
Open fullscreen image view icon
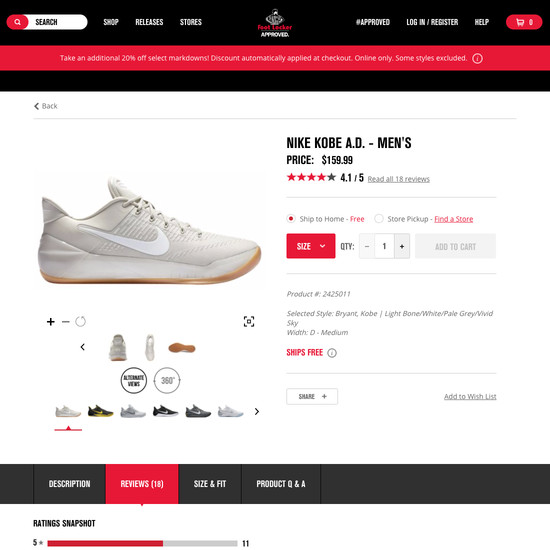[x=249, y=321]
